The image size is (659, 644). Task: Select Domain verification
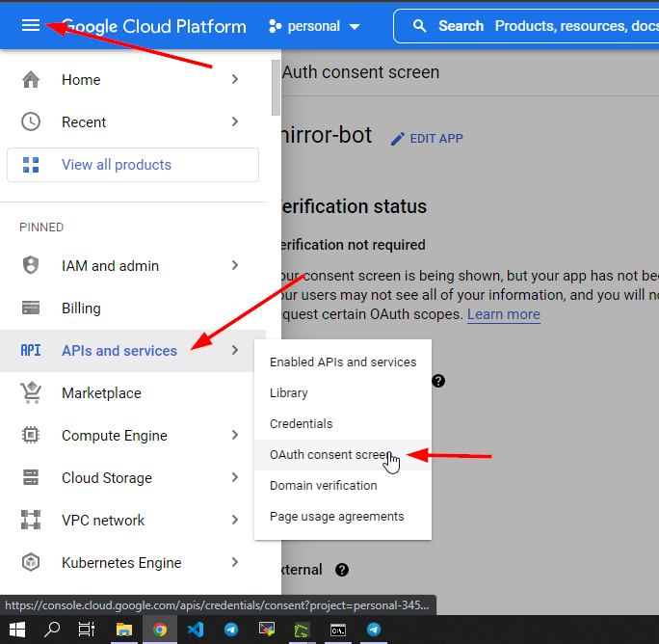(x=343, y=486)
